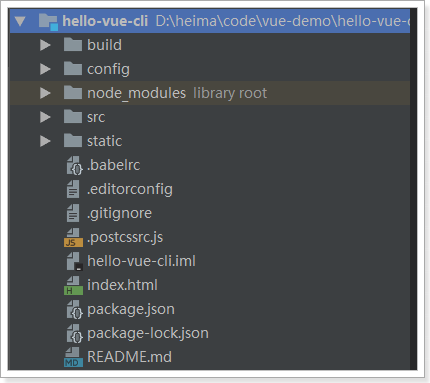Select the static folder label
Screen dimensions: 430x383
pyautogui.click(x=104, y=141)
